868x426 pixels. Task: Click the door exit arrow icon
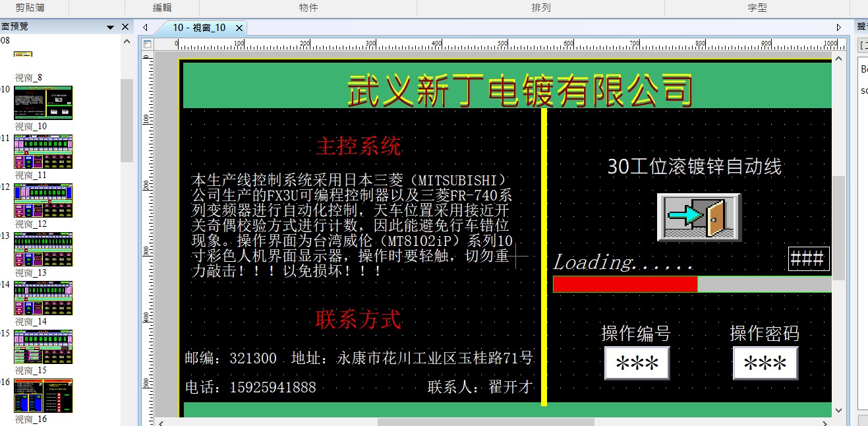(x=699, y=217)
